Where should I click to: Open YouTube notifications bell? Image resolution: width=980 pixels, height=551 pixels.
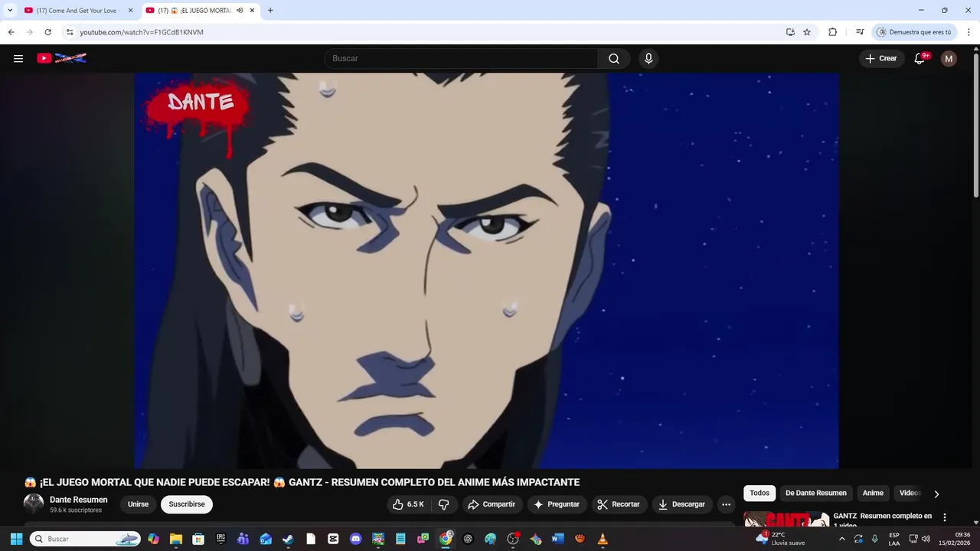920,58
